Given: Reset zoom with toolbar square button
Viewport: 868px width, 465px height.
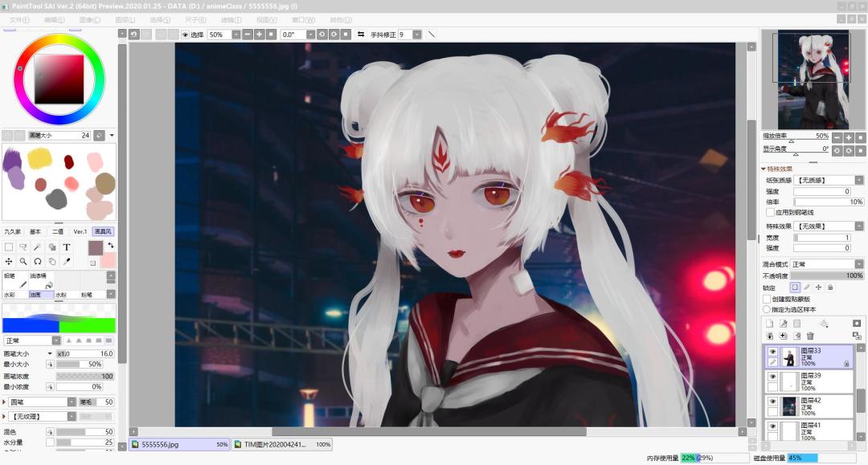Looking at the screenshot, I should 272,35.
